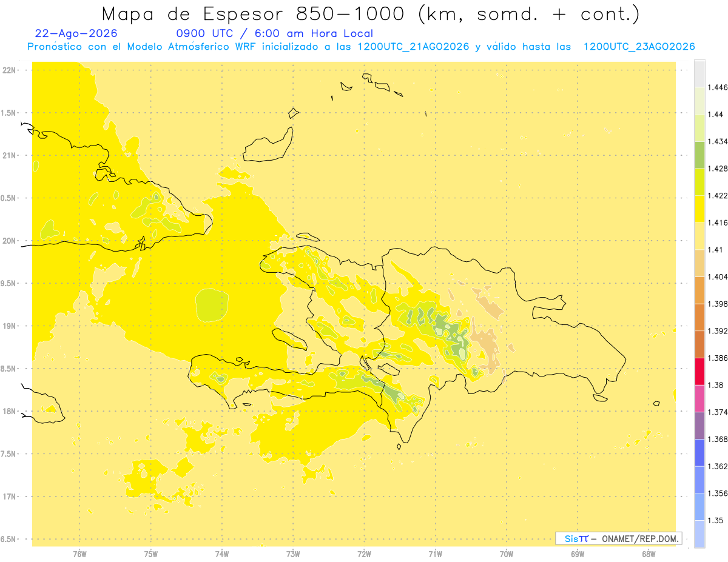Viewport: 728px width, 562px height.
Task: Pick the tan 1.404–1.41 colorbar segment
Action: pos(699,263)
